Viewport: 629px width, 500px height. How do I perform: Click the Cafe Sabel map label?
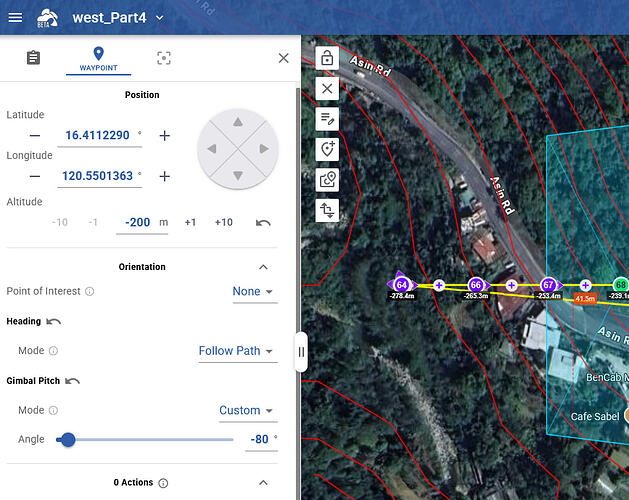(595, 417)
